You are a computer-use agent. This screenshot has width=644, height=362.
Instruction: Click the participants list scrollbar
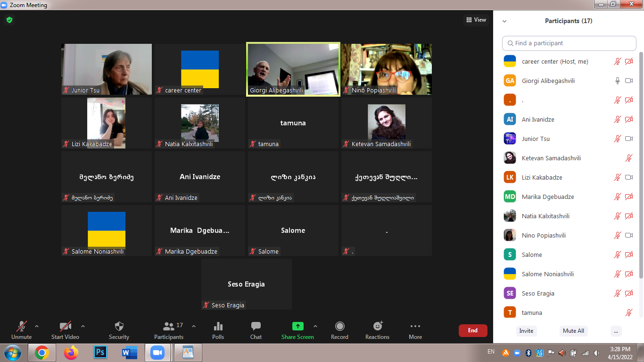tap(641, 165)
